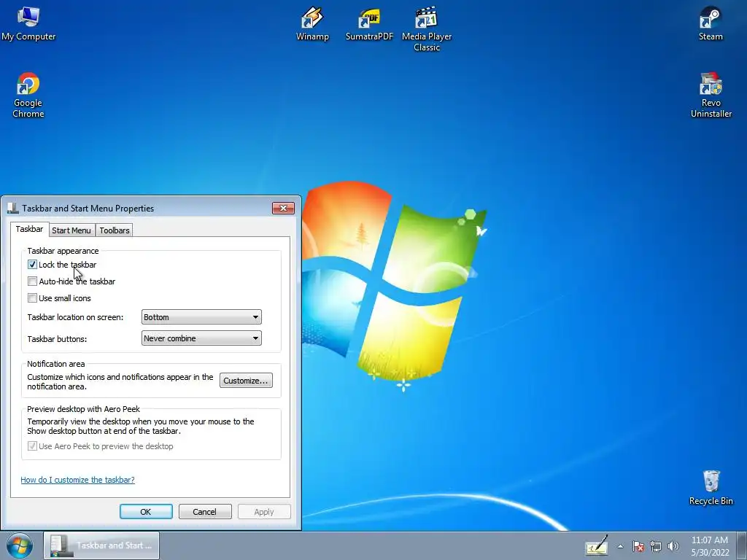
Task: Uncheck Lock the taskbar checkbox
Action: click(x=32, y=264)
